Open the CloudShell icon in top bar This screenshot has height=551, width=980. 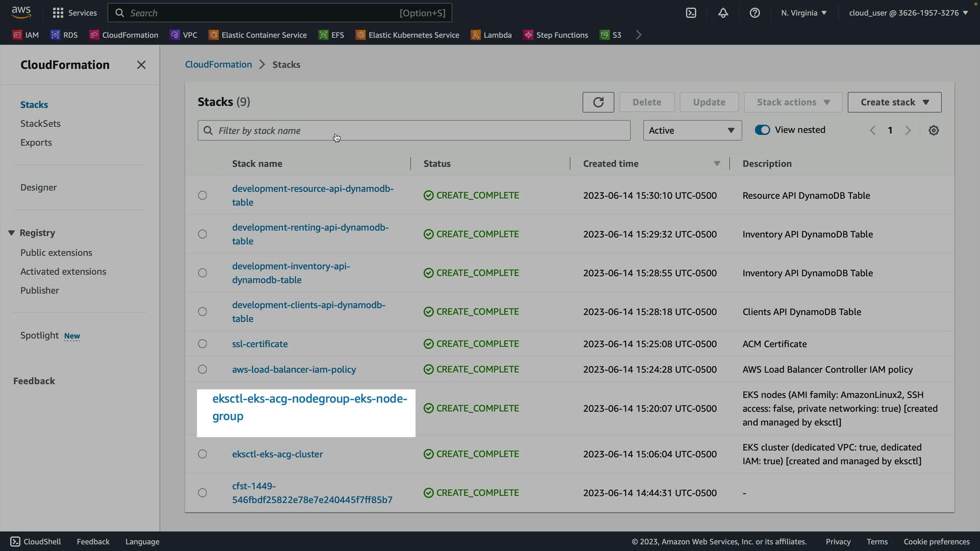click(691, 13)
